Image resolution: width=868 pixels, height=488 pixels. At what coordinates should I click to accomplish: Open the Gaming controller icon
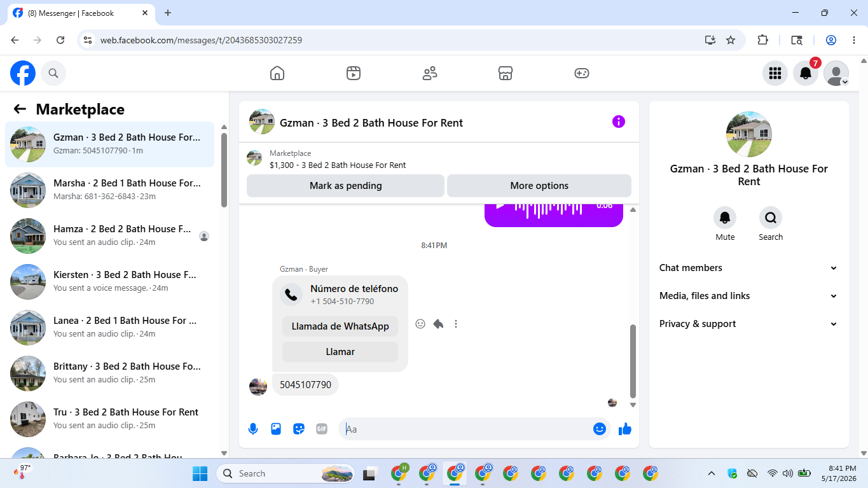[x=582, y=73]
